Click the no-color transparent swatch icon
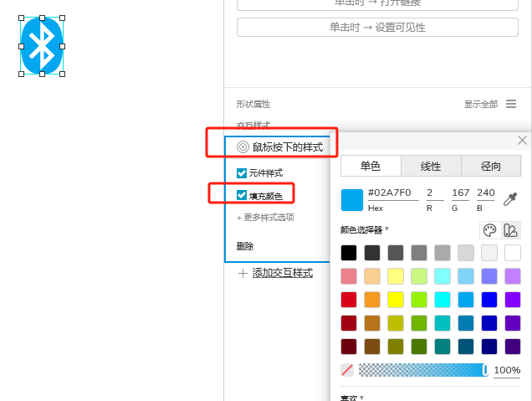532x401 pixels. pos(347,370)
